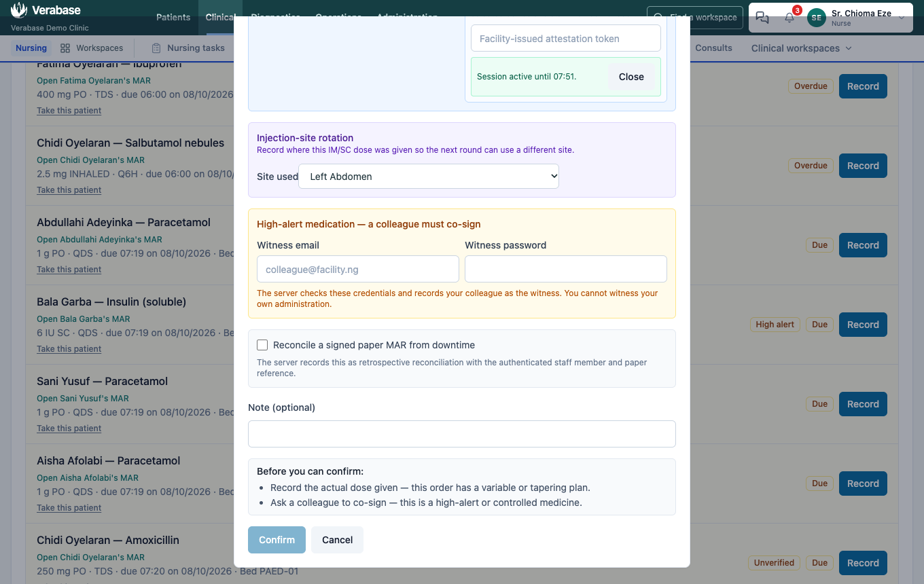Click the 'Injection-site rotation' heading
This screenshot has height=584, width=924.
click(305, 138)
